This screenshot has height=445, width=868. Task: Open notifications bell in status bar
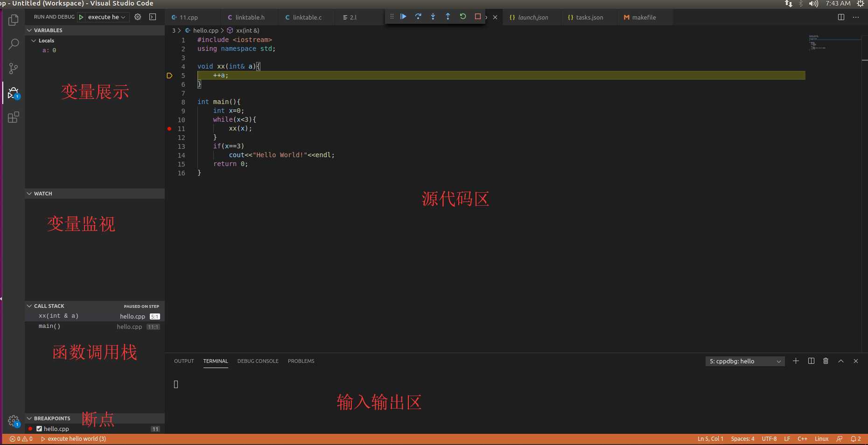855,439
